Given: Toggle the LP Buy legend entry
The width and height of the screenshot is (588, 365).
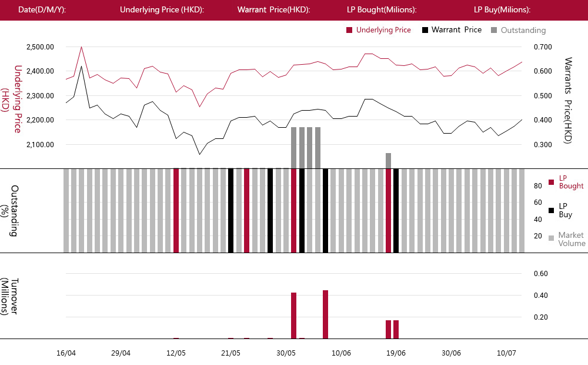Looking at the screenshot, I should (560, 210).
